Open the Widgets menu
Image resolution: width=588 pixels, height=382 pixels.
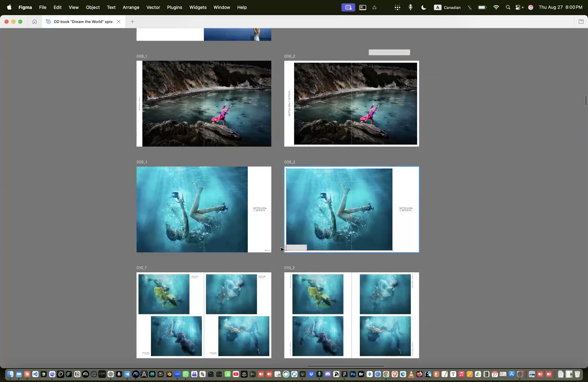(198, 7)
